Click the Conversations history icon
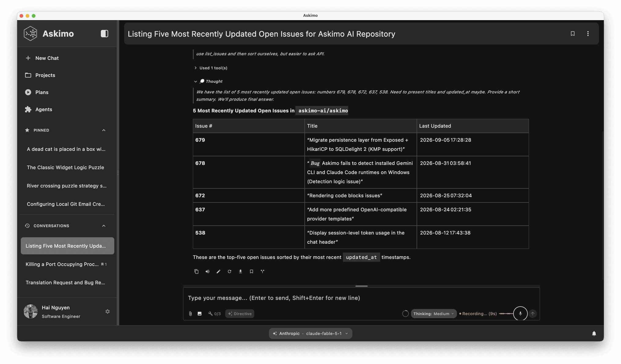Viewport: 621px width, 364px height. tap(27, 226)
